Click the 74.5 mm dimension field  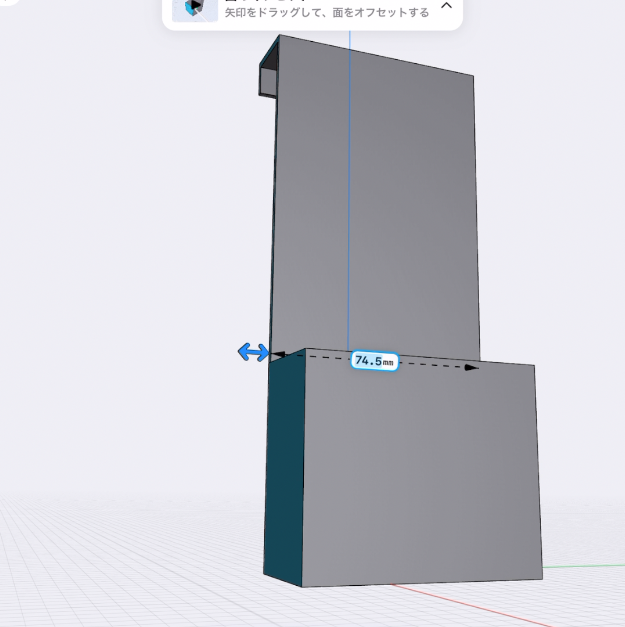pos(375,360)
